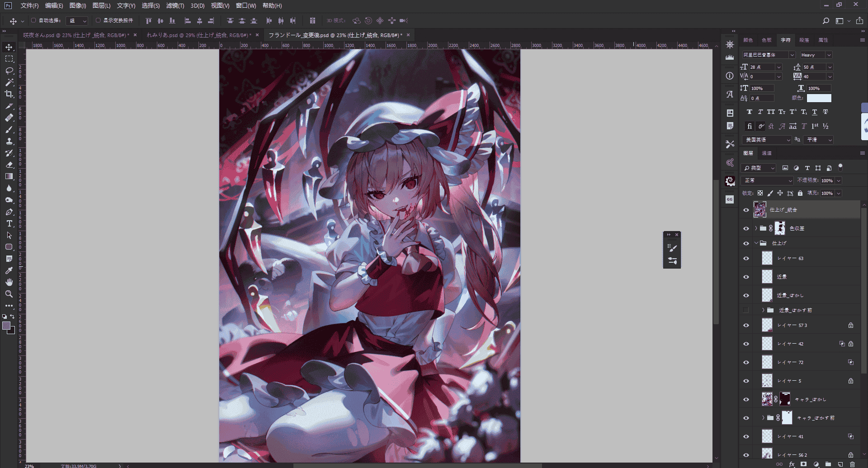The height and width of the screenshot is (468, 868).
Task: Hide the 仕上げ_統合 layer
Action: click(x=746, y=210)
